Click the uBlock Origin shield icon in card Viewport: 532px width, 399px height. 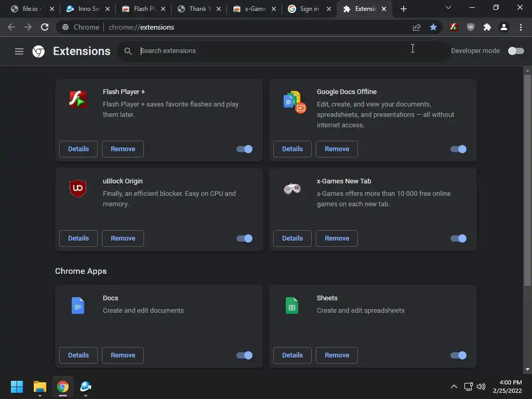point(78,188)
